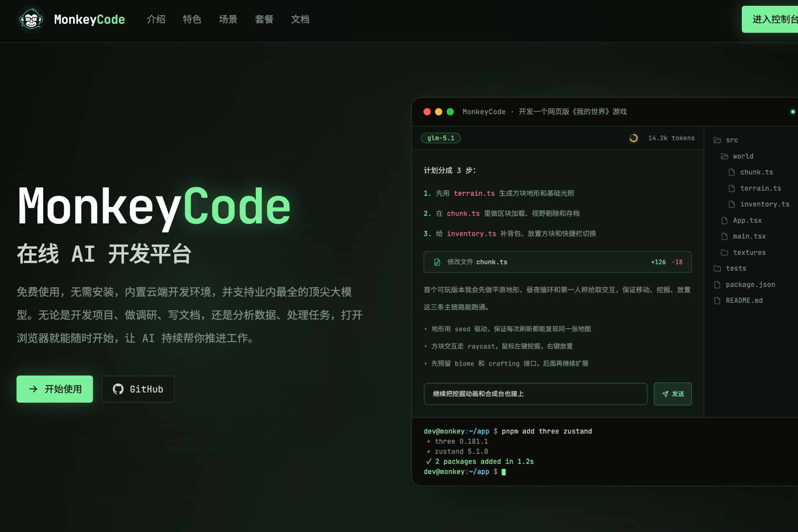Click the file edit icon beside 修改文件
Screen dimensions: 798x532
click(x=437, y=262)
